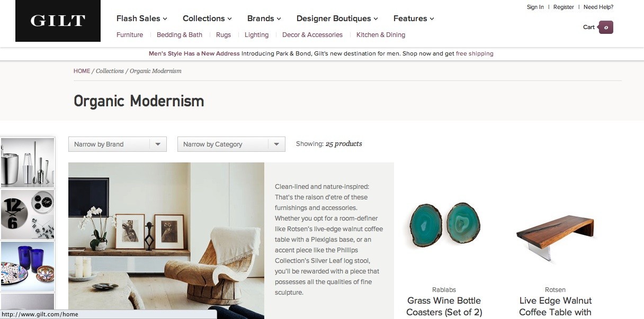The image size is (644, 319).
Task: Open the Narrow by Category filter
Action: tap(231, 144)
